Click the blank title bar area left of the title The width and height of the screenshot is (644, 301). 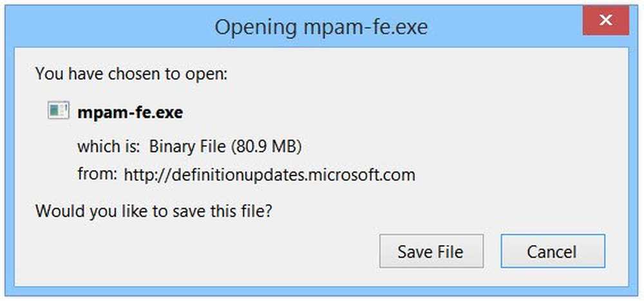pyautogui.click(x=109, y=27)
